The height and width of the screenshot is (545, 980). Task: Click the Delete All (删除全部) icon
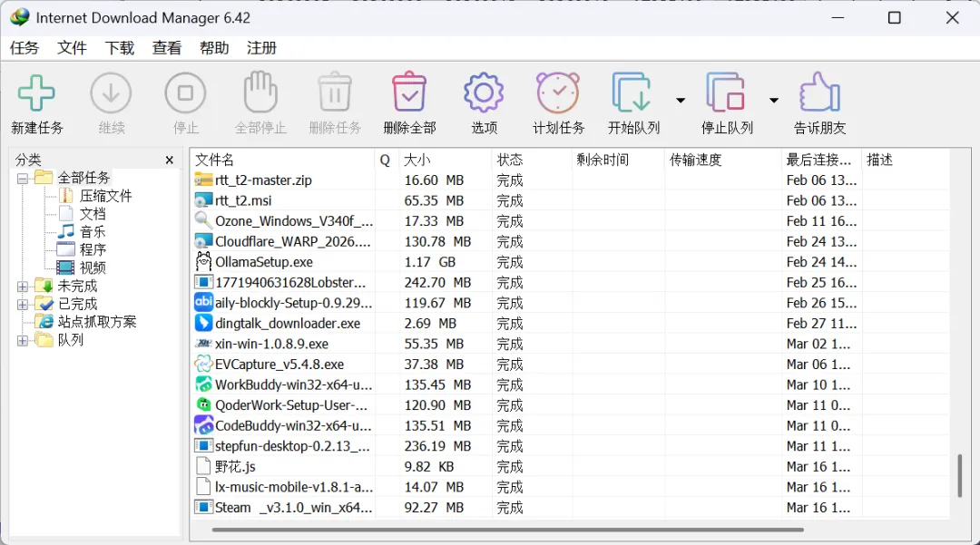pos(409,92)
